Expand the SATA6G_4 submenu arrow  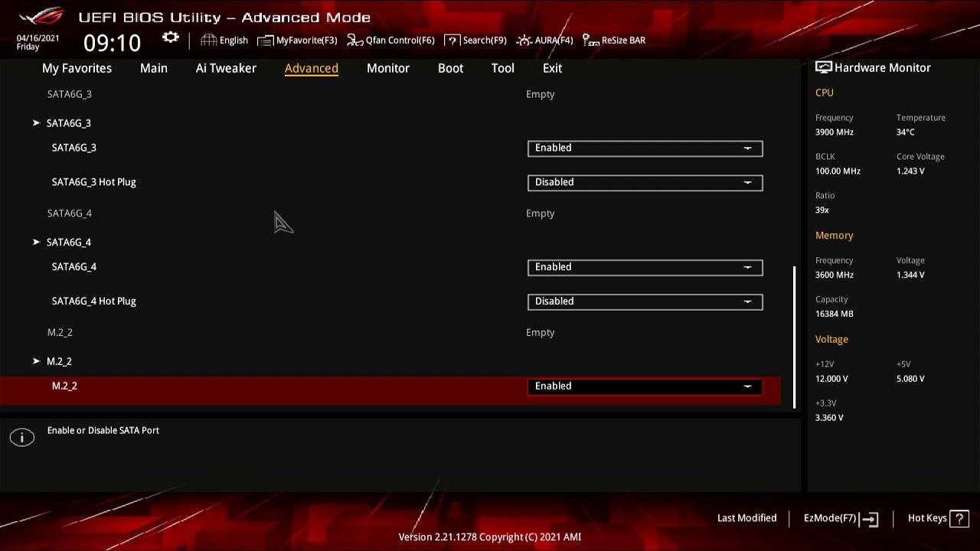click(x=36, y=242)
